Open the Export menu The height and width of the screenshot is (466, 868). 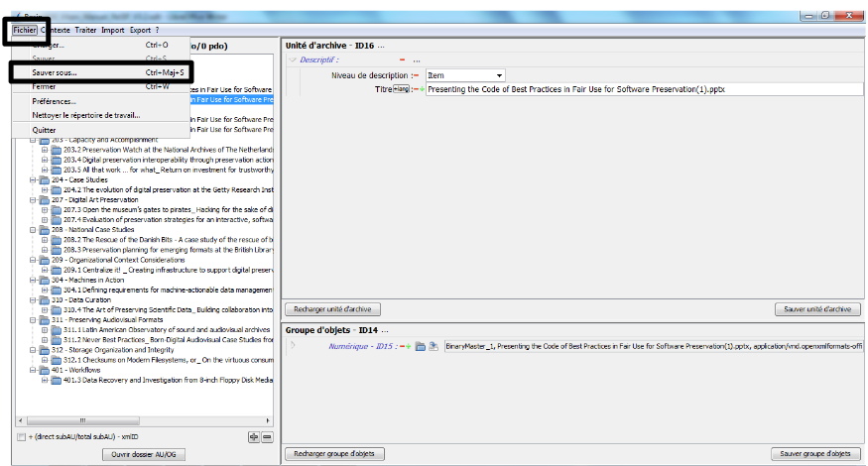tap(140, 30)
